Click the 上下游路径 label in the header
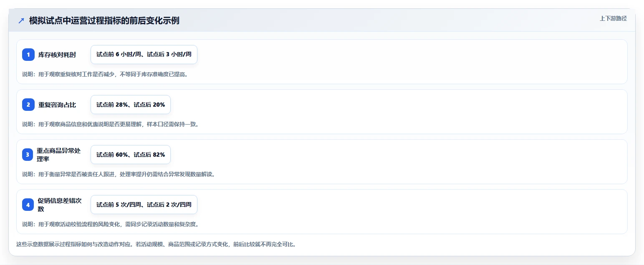This screenshot has width=644, height=265. [x=613, y=18]
